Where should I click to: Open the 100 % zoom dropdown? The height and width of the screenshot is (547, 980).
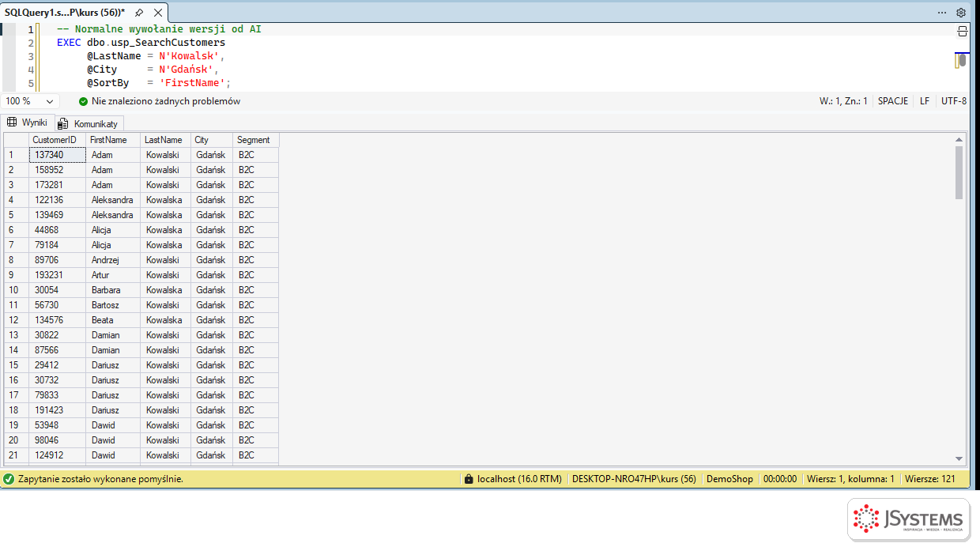point(30,101)
